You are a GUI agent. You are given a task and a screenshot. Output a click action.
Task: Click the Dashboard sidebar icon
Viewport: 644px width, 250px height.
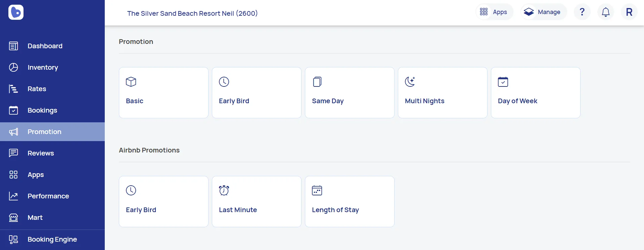[x=13, y=46]
